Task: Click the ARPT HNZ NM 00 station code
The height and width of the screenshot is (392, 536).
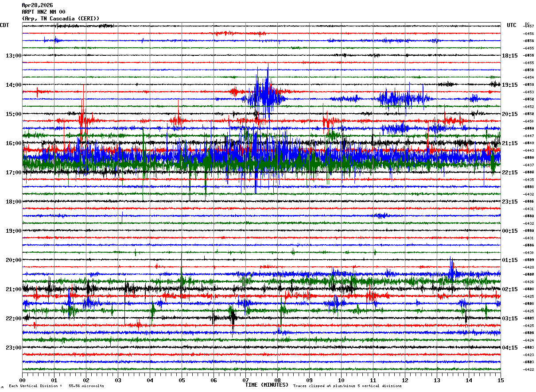Action: (x=43, y=12)
